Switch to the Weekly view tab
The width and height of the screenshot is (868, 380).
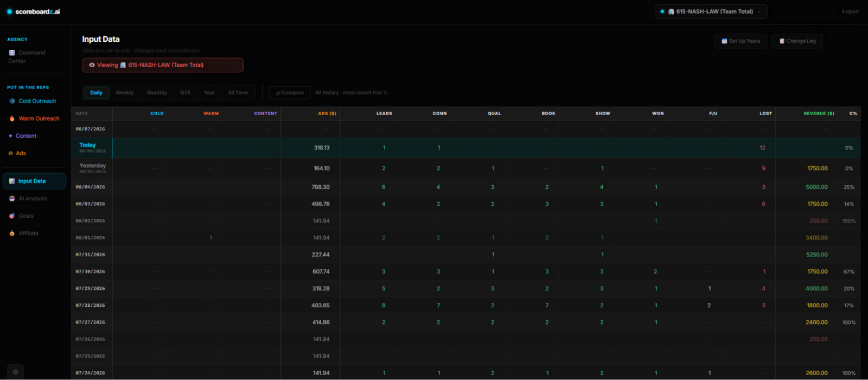tap(125, 93)
